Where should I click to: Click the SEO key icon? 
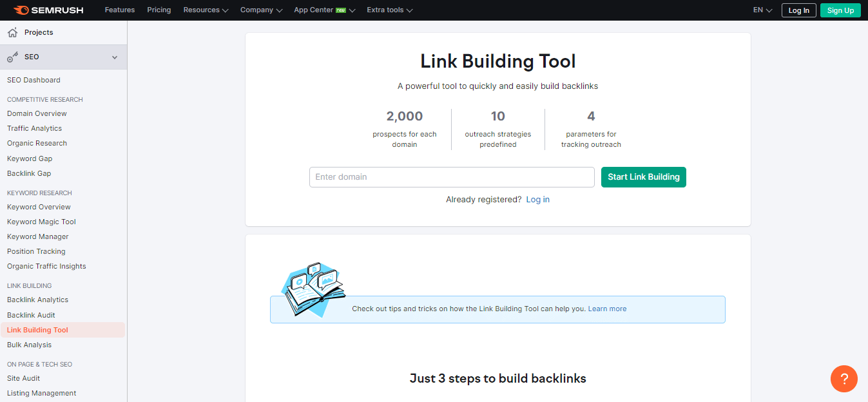pos(12,57)
